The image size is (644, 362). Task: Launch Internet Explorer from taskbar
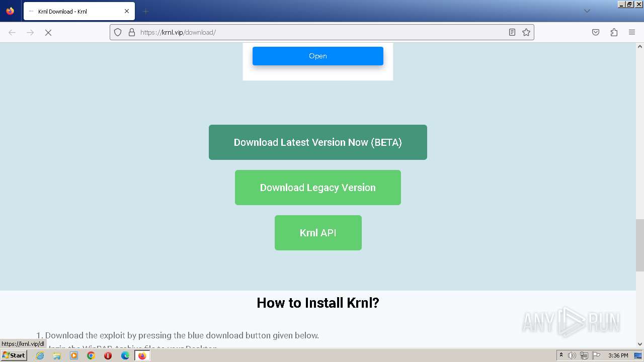click(x=40, y=355)
